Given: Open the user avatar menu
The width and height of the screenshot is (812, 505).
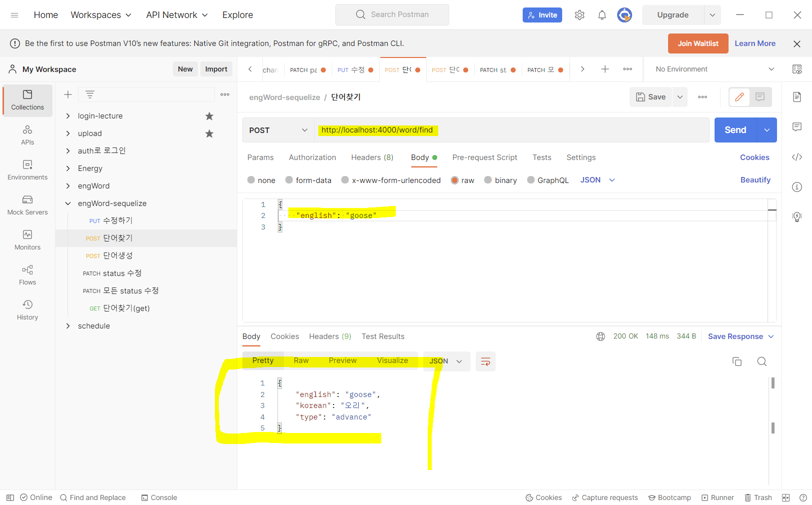Looking at the screenshot, I should coord(625,15).
